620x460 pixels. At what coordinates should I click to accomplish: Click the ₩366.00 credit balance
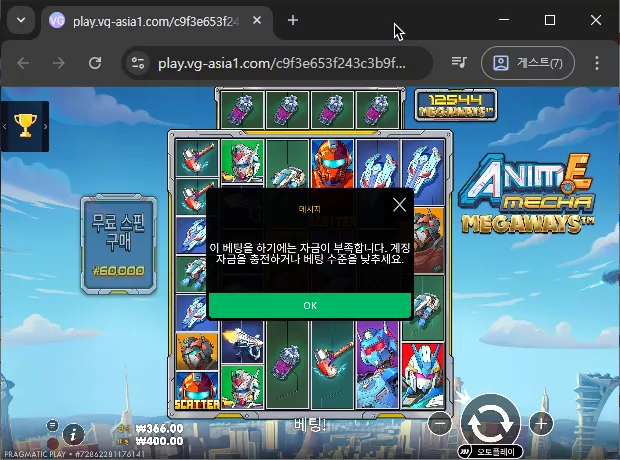click(x=159, y=429)
